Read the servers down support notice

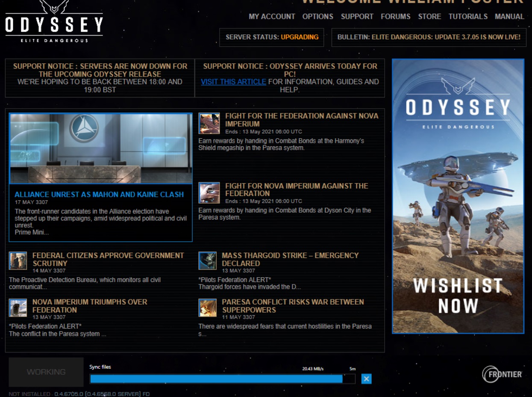100,78
